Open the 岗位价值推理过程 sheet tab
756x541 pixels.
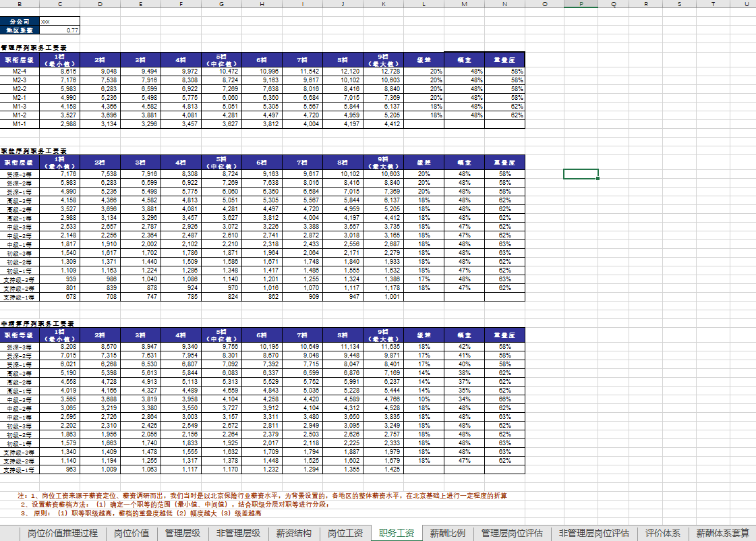click(x=62, y=533)
